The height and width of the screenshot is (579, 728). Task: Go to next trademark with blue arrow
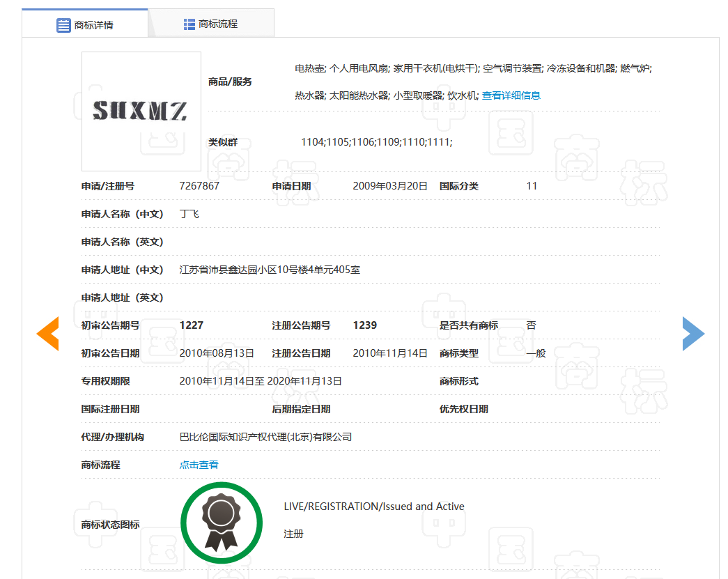693,333
